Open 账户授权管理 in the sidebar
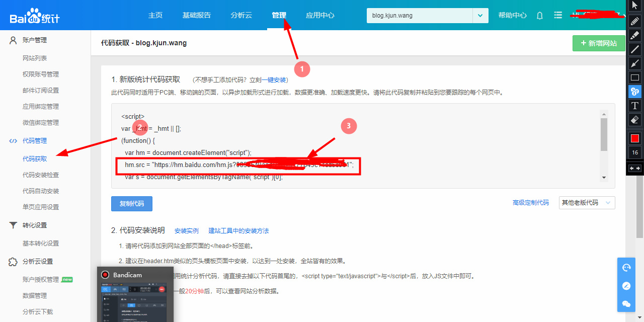This screenshot has width=644, height=322. point(41,280)
